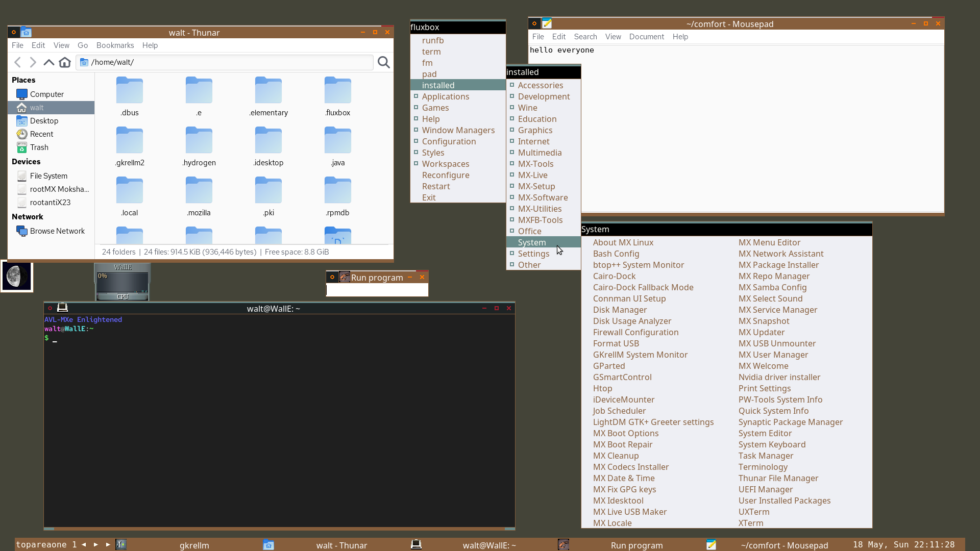Click Reconfigure in fluxbox menu
Screen dimensions: 980x551
[445, 175]
